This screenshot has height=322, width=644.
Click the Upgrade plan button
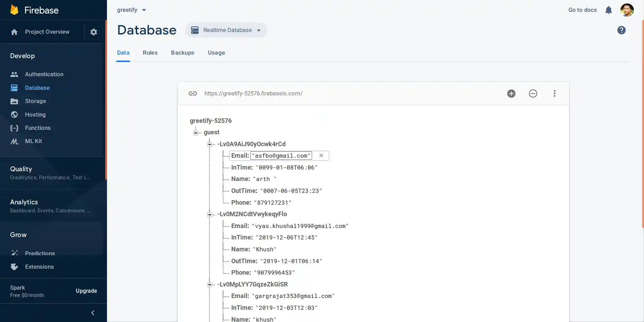click(x=86, y=291)
